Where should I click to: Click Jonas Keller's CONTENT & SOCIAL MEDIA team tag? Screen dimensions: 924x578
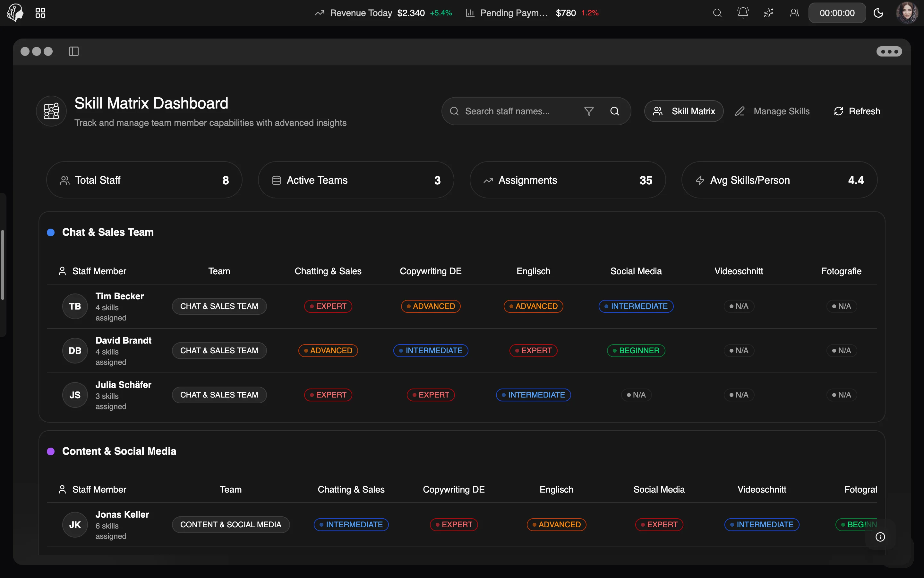(231, 524)
